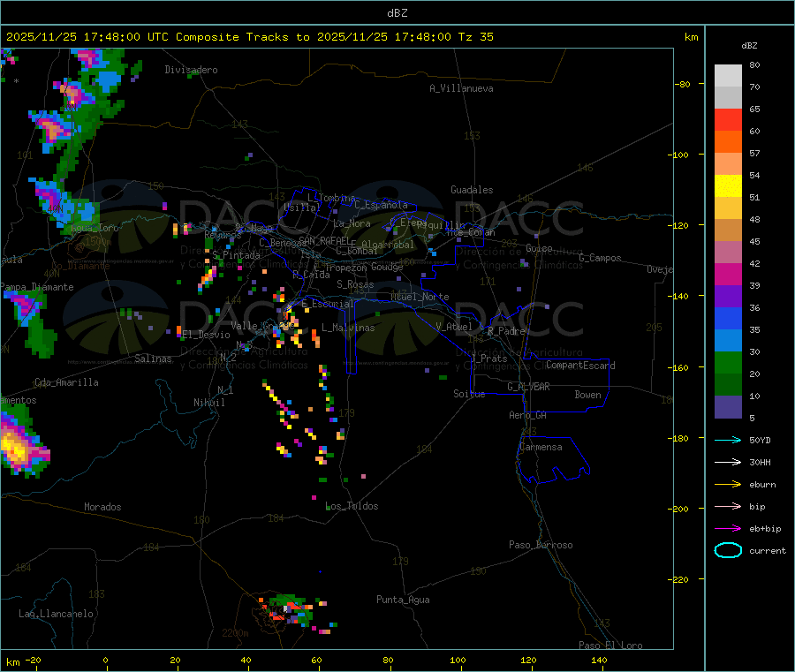Click the Divisadero place label
Screen dimensions: 795x672
pyautogui.click(x=191, y=70)
